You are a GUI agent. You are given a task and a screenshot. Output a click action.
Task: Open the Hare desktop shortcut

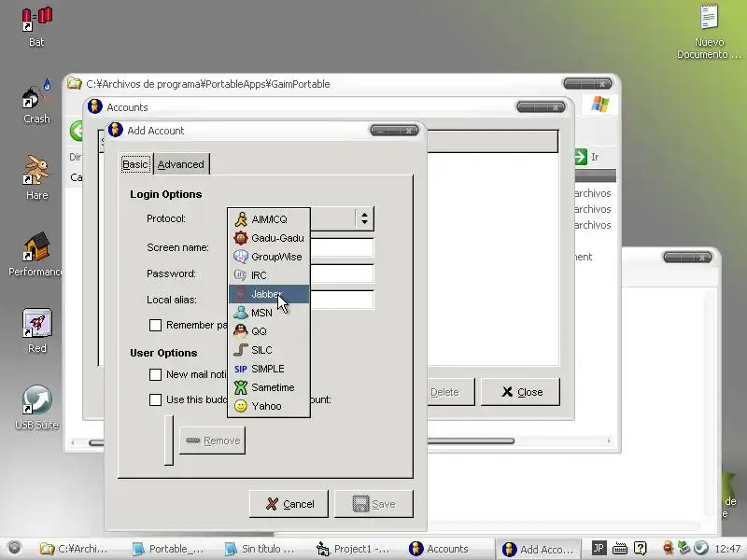(36, 177)
